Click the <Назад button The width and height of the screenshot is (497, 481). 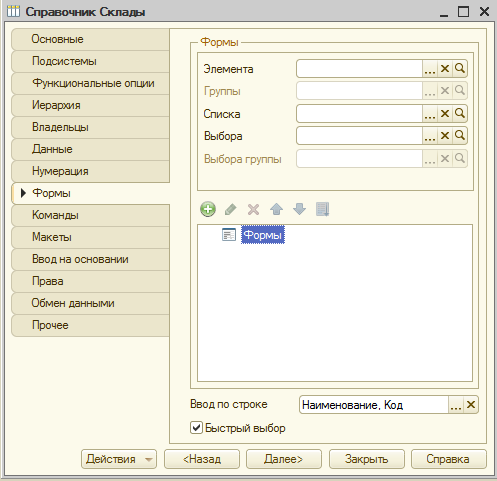(202, 459)
